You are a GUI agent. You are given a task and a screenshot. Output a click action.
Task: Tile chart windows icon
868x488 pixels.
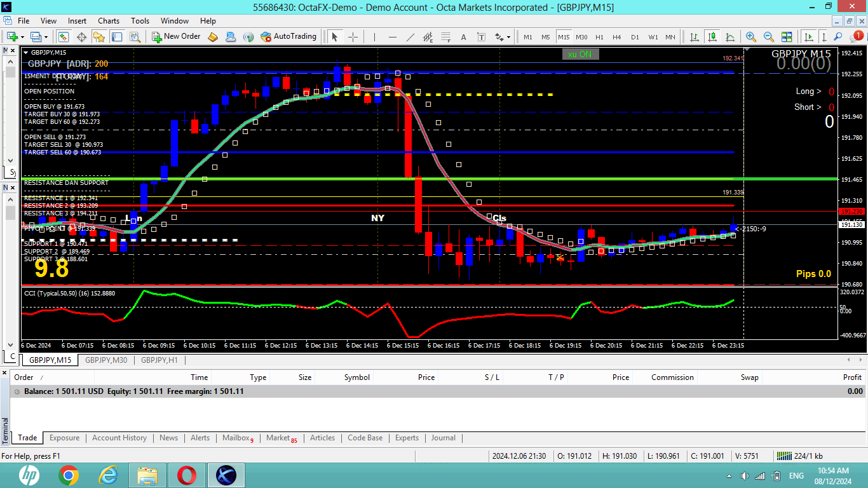pos(787,37)
